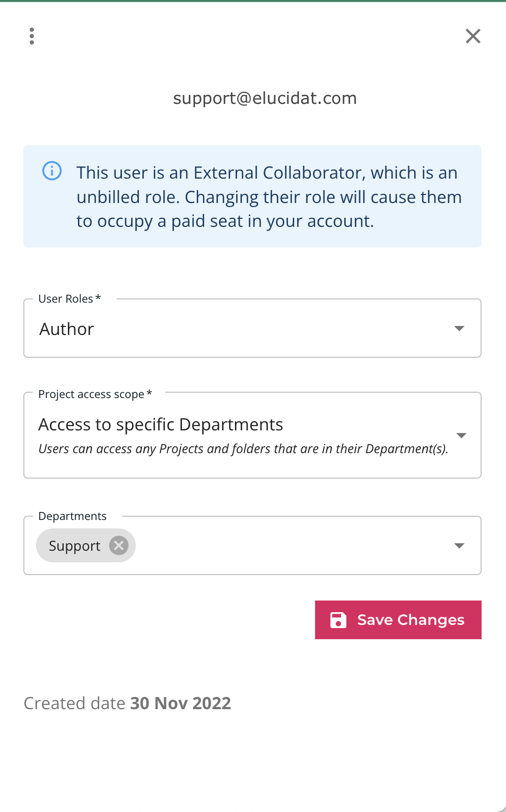Focus the empty Departments input area
The width and height of the screenshot is (506, 812).
click(x=292, y=545)
